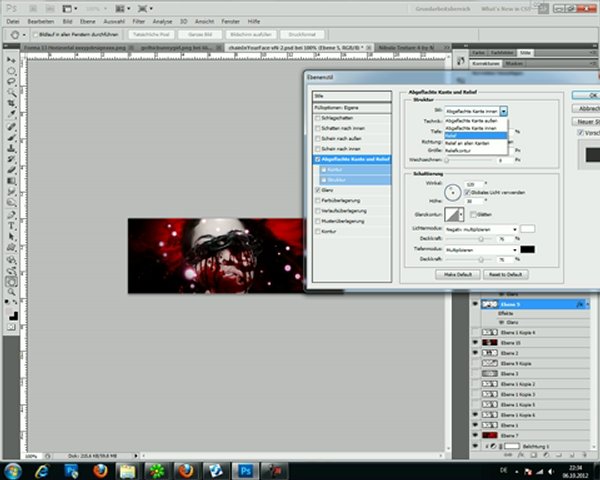
Task: Open the Photoshop icon in the taskbar
Action: (x=244, y=469)
